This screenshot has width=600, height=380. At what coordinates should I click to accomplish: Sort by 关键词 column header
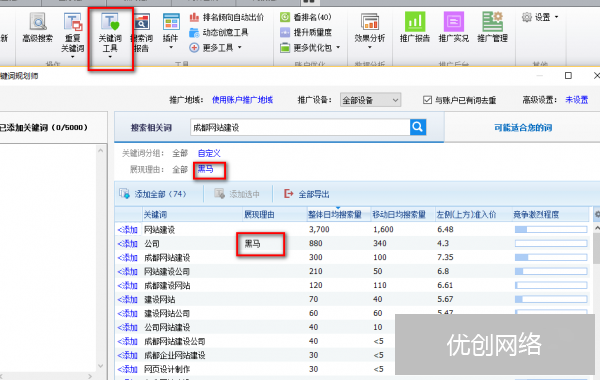(x=192, y=215)
